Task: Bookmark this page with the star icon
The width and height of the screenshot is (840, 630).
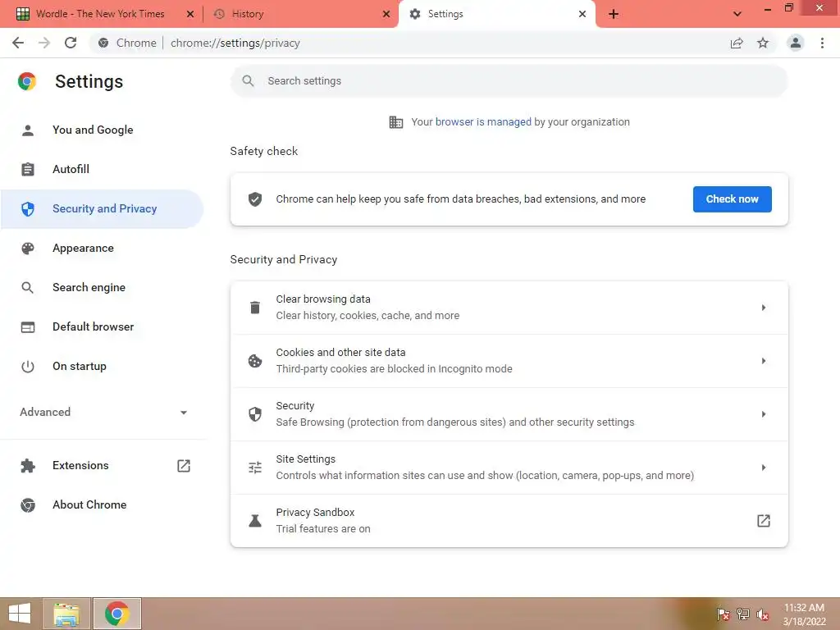Action: click(x=763, y=43)
